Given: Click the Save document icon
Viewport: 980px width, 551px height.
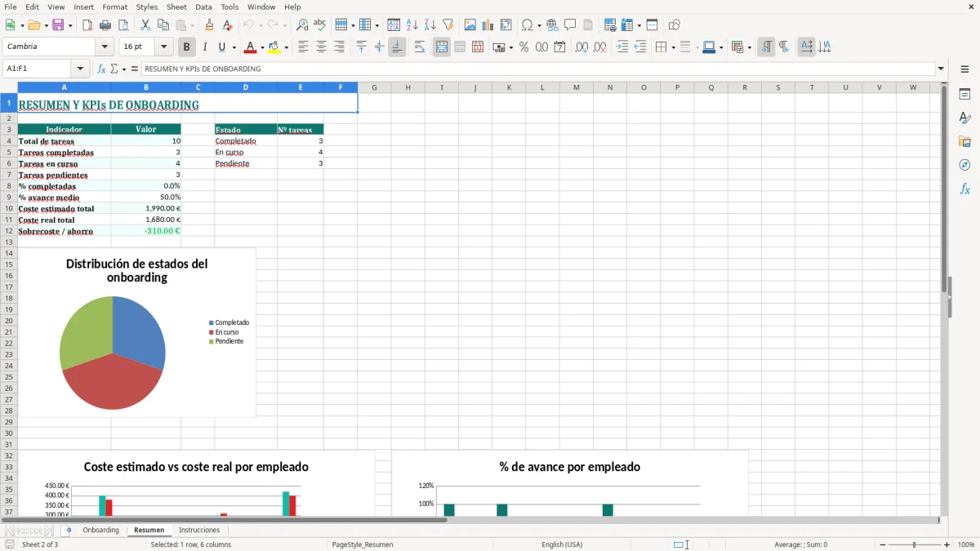Looking at the screenshot, I should [58, 25].
